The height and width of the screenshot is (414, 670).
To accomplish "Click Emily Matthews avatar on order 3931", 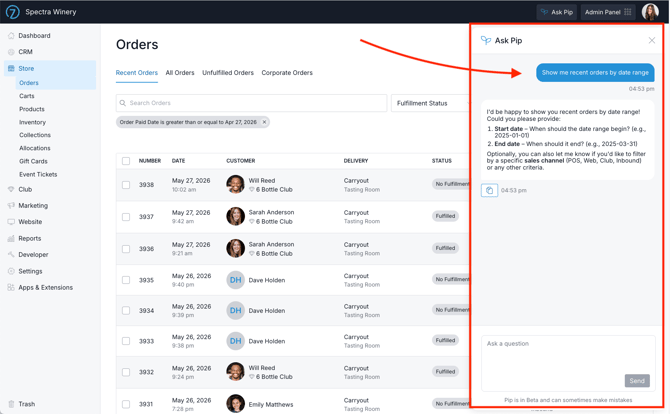I will point(235,404).
